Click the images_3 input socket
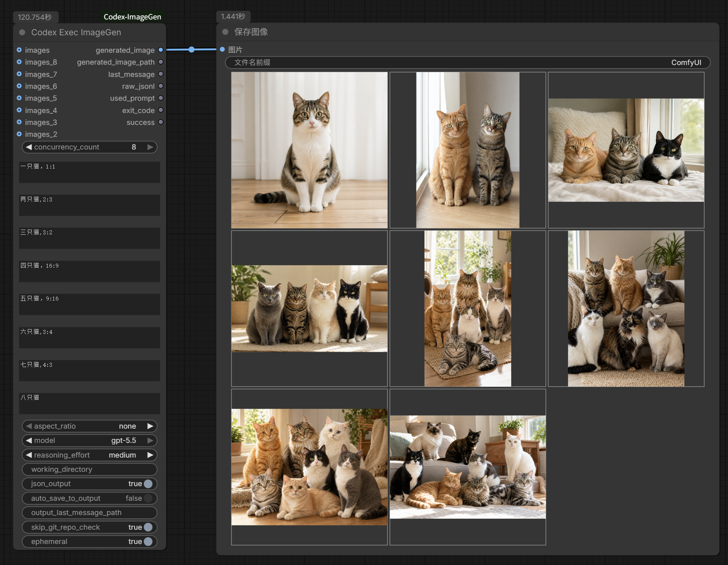 tap(19, 122)
